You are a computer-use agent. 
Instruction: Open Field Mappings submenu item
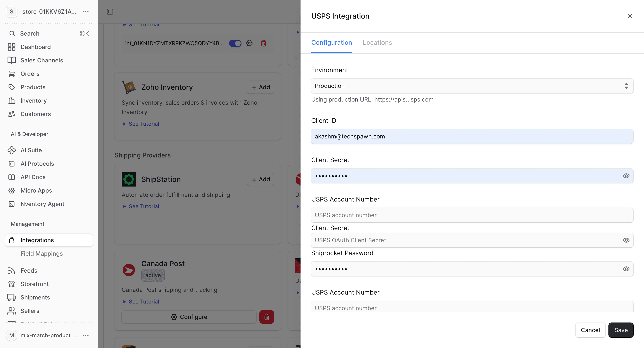tap(42, 254)
